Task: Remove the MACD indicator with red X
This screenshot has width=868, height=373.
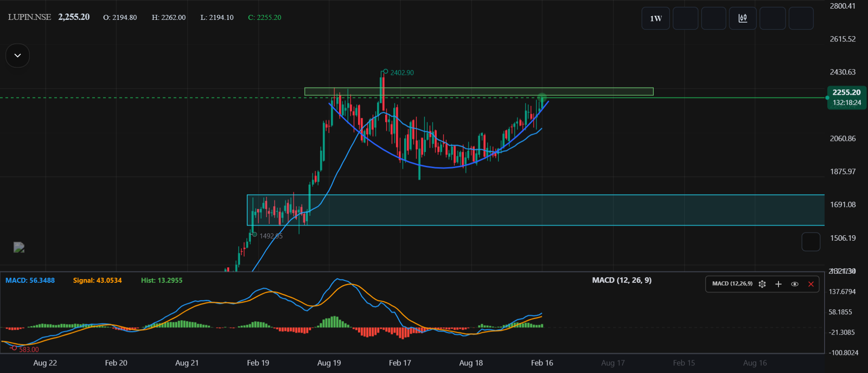Action: click(x=811, y=284)
